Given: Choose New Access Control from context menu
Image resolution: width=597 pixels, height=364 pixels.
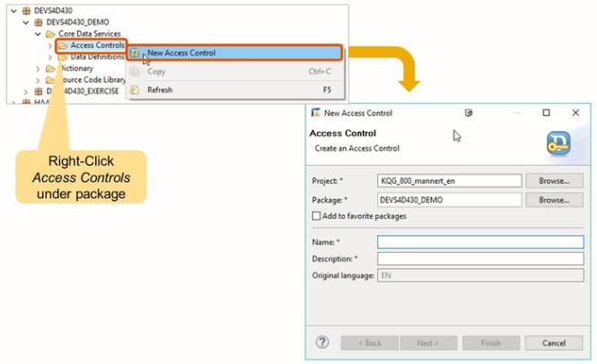Looking at the screenshot, I should [181, 53].
